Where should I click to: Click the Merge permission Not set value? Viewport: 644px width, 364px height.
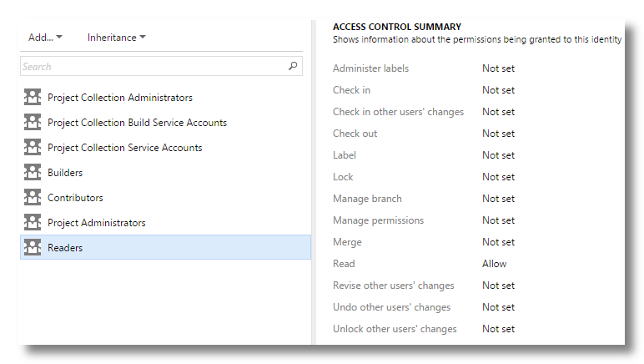click(x=498, y=242)
